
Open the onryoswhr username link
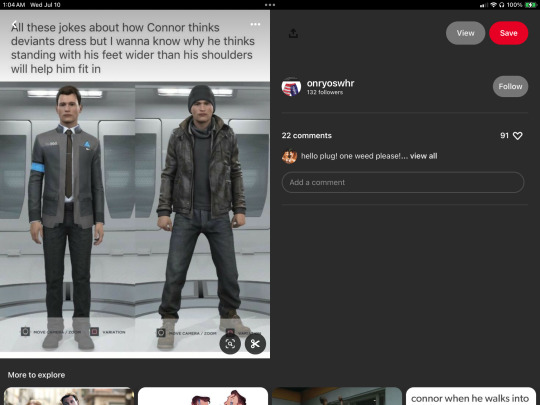pyautogui.click(x=330, y=83)
